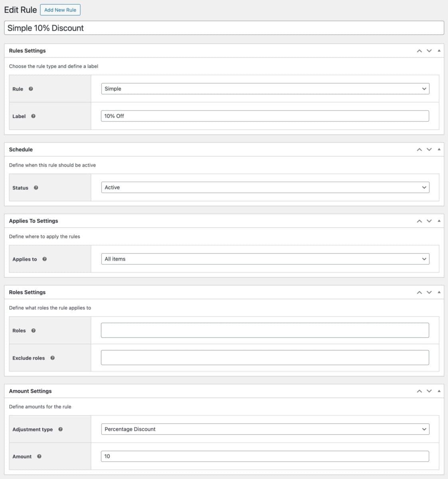
Task: Open the Rule type dropdown showing Simple
Action: (265, 89)
